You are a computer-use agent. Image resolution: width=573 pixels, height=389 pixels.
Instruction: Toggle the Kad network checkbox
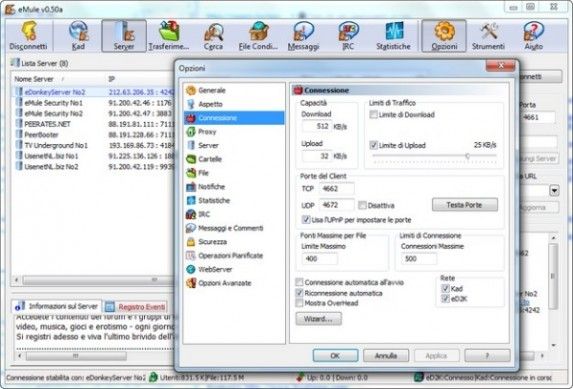(445, 288)
